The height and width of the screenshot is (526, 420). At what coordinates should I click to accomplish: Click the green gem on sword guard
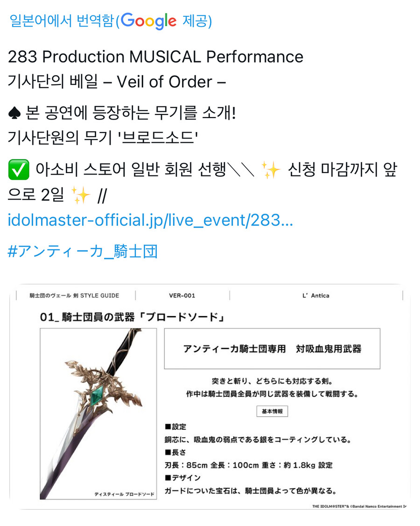point(97,394)
